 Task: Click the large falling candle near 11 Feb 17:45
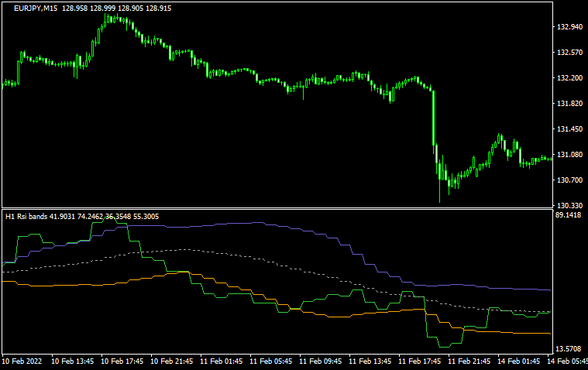pos(434,118)
